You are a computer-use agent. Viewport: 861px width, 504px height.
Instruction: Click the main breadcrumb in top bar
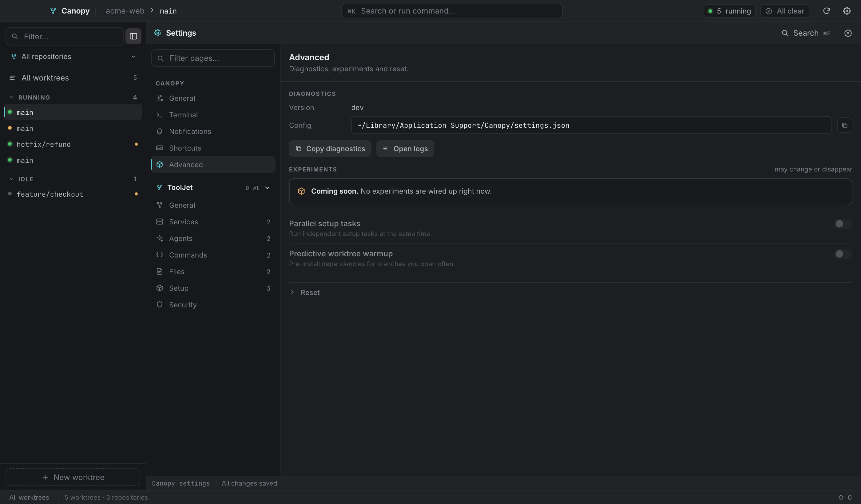pos(168,11)
